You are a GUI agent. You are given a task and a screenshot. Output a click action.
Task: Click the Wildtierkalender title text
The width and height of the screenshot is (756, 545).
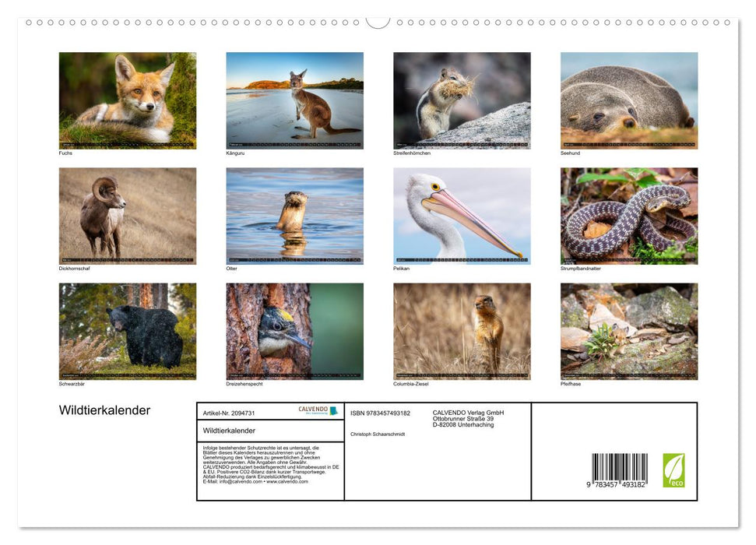105,410
